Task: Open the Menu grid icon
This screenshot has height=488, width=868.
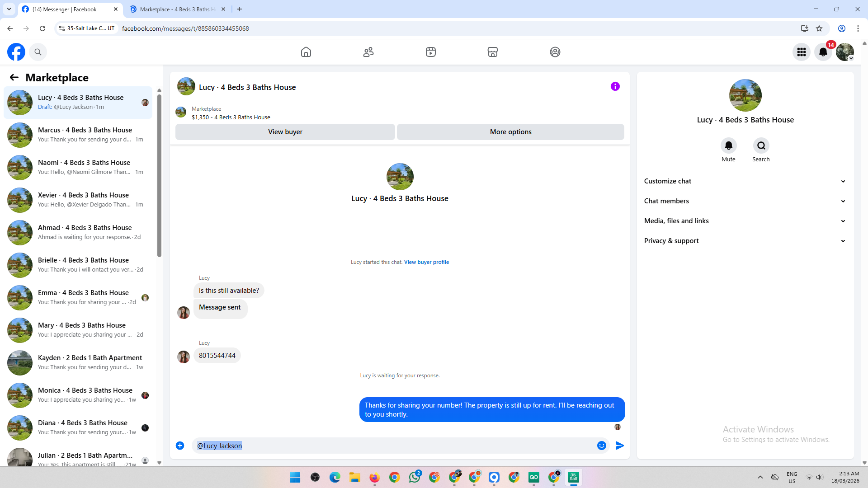Action: click(802, 52)
